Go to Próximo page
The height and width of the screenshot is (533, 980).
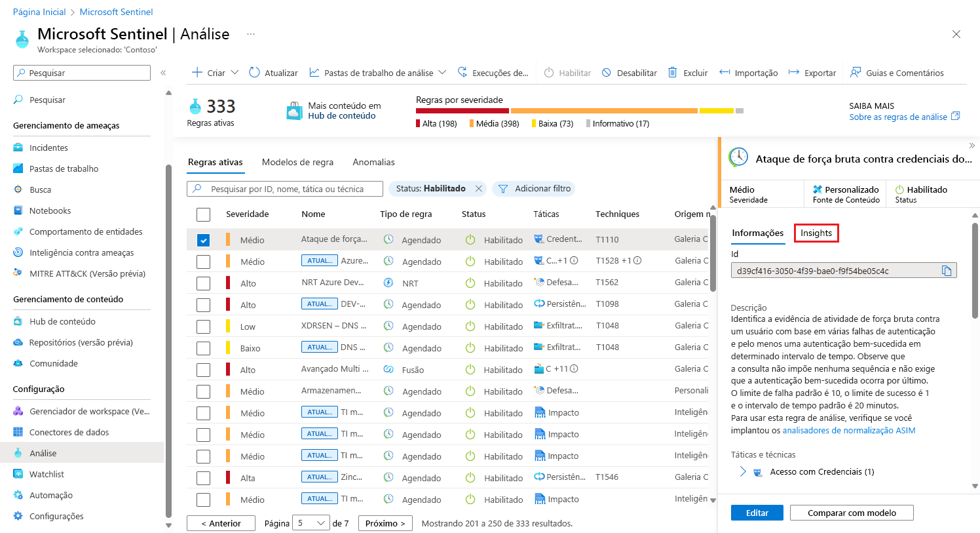pyautogui.click(x=385, y=523)
